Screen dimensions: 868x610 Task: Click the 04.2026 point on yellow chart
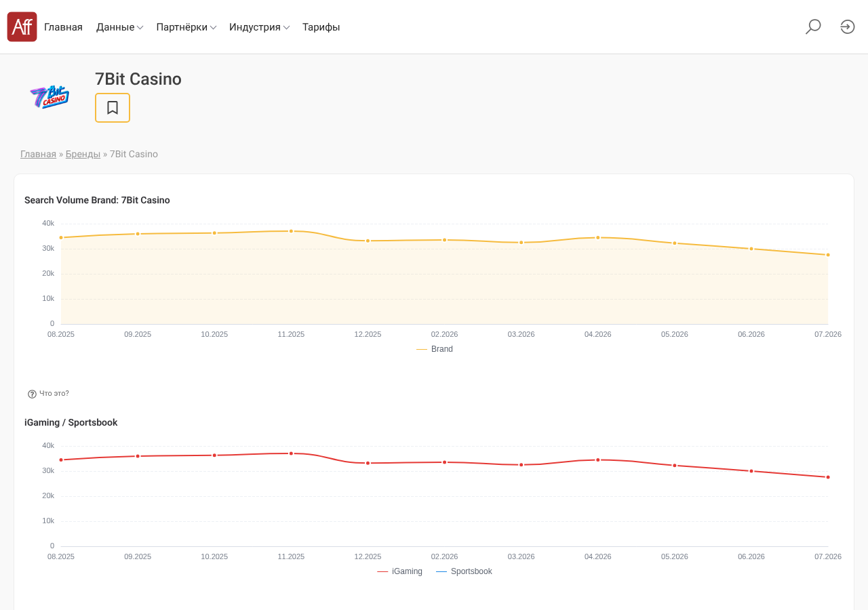point(598,237)
